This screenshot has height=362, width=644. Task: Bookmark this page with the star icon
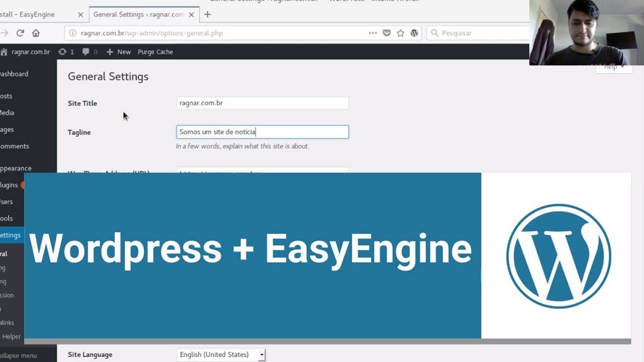tap(400, 33)
